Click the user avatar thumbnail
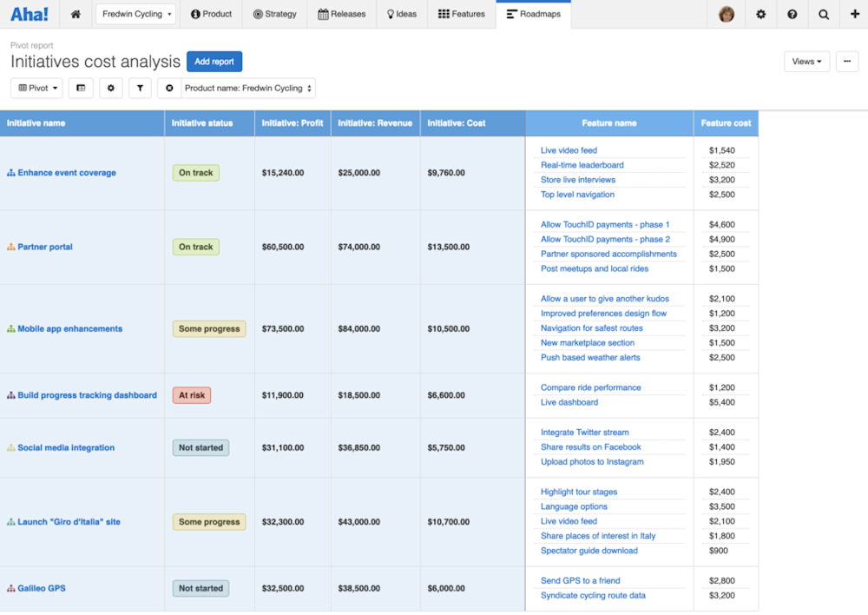The height and width of the screenshot is (615, 868). (727, 14)
